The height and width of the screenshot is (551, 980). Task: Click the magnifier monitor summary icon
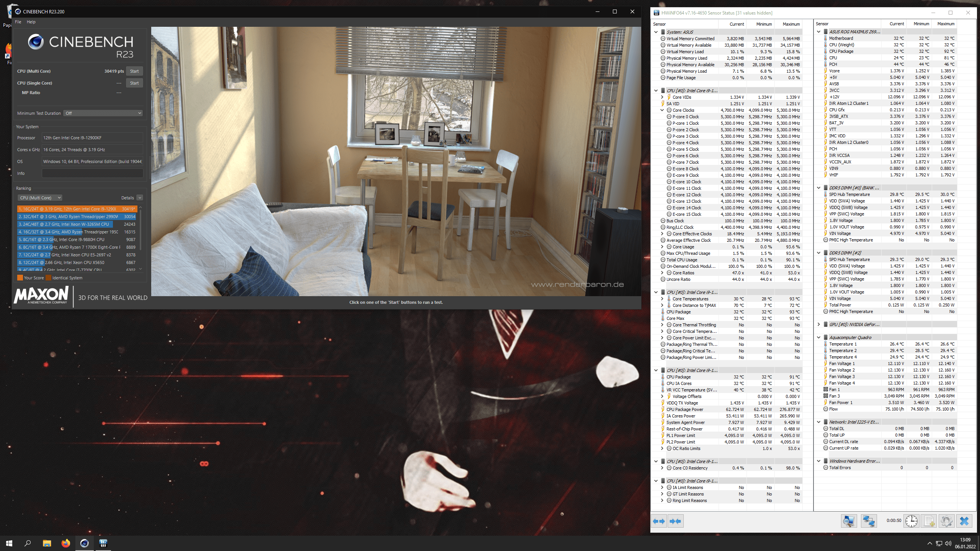tap(849, 521)
